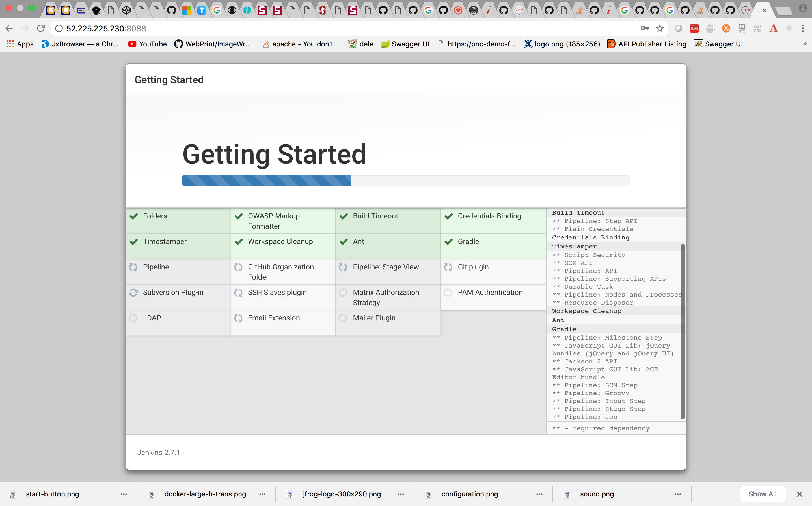Click the spinner icon beside Pipeline
Image resolution: width=812 pixels, height=506 pixels.
tap(133, 267)
